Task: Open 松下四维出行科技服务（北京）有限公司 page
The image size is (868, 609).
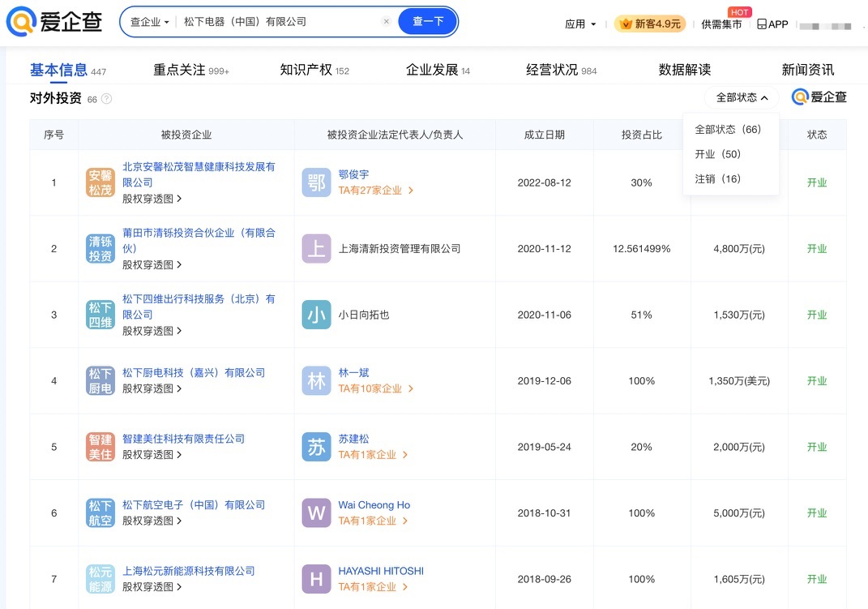Action: 199,307
